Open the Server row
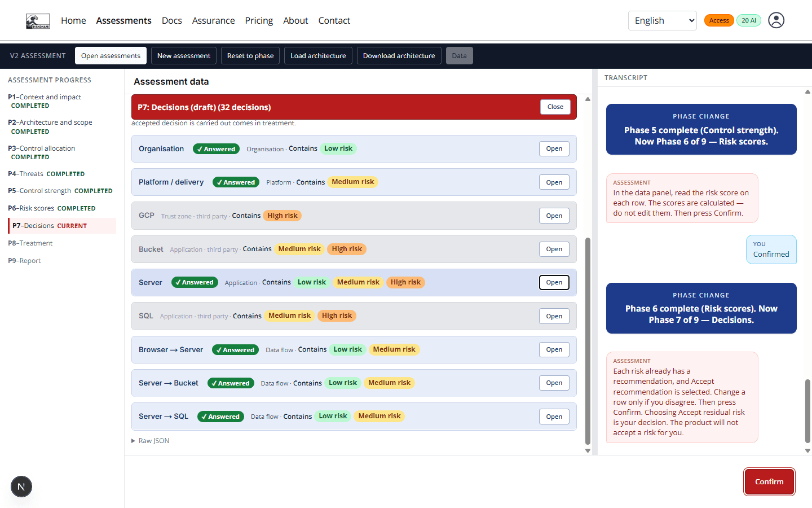812x508 pixels. 554,282
